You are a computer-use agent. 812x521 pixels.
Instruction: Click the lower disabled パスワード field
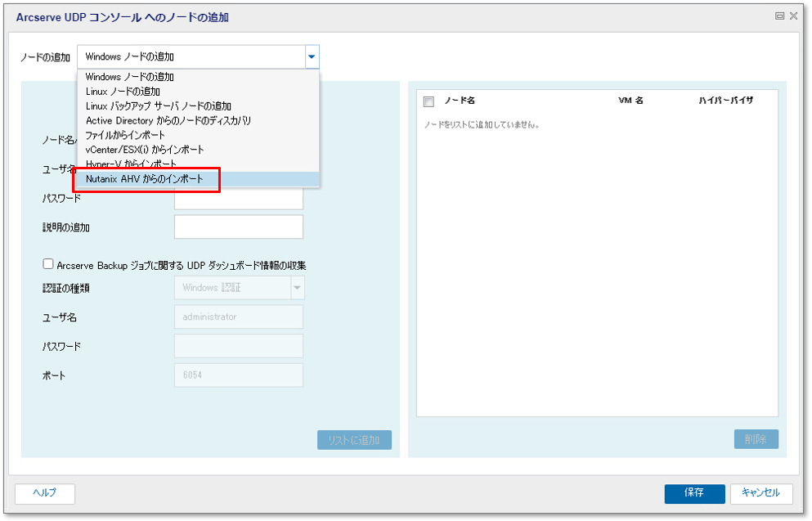tap(239, 346)
